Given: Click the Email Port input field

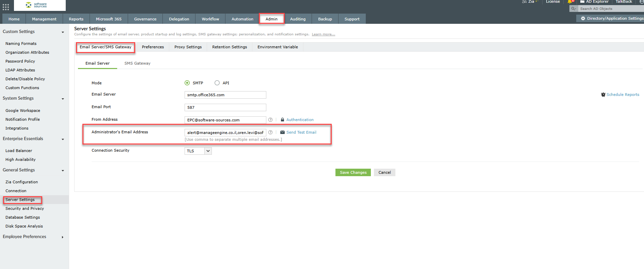Looking at the screenshot, I should 225,107.
